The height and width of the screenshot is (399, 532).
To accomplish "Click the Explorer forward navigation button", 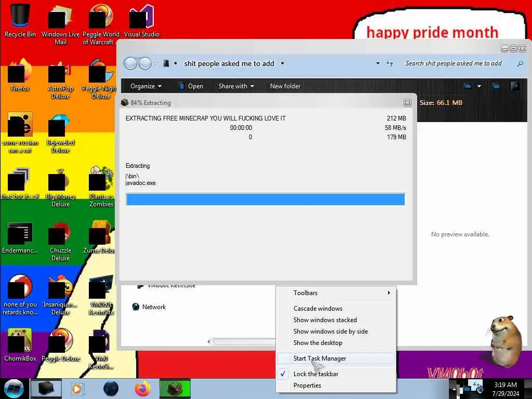I will tap(145, 63).
